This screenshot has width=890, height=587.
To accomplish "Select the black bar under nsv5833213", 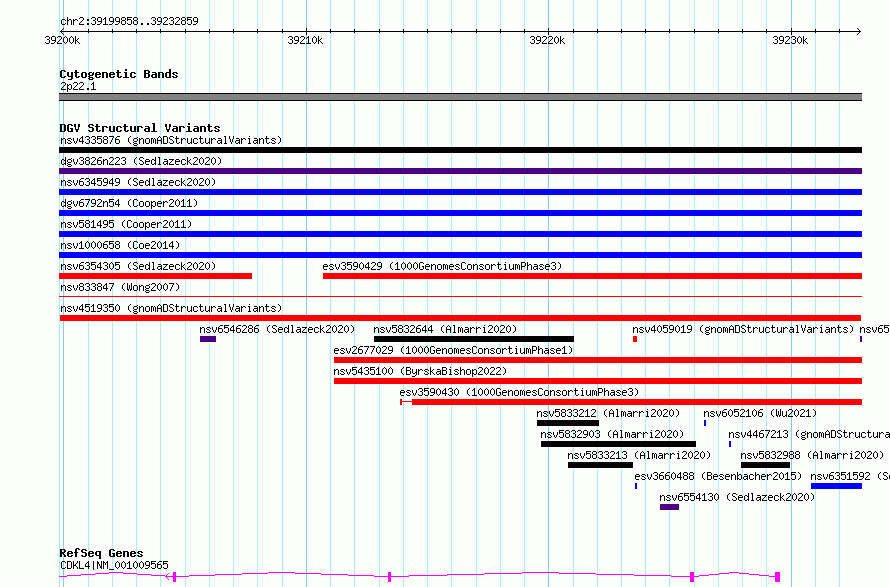I will tap(601, 466).
